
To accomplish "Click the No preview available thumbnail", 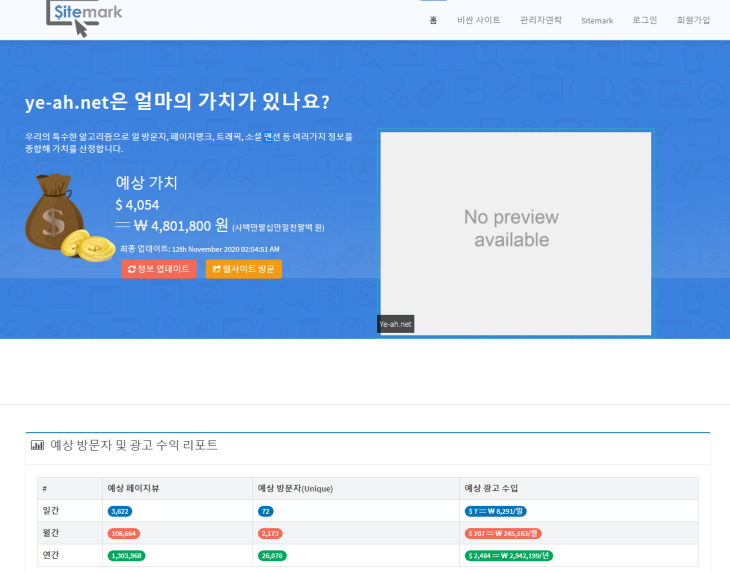I will click(x=515, y=229).
